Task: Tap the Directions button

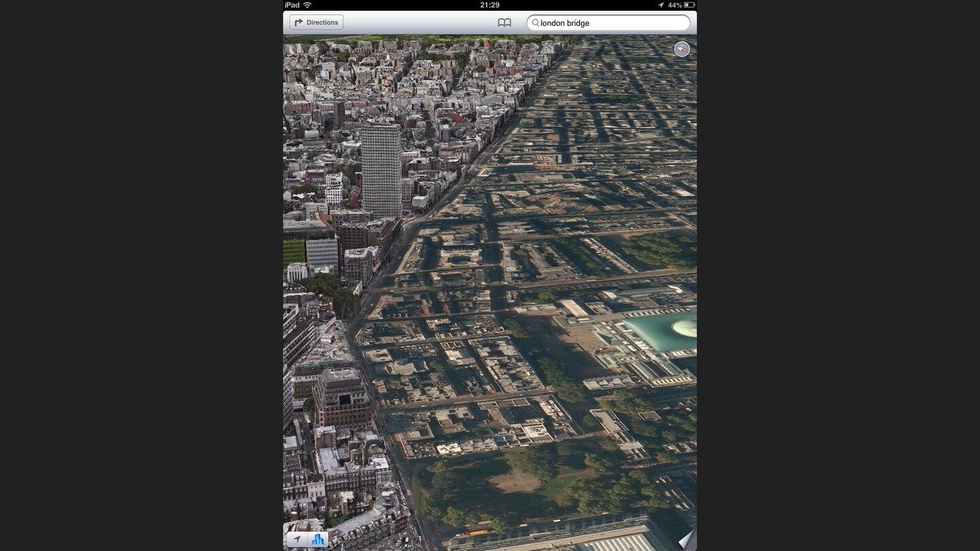Action: click(316, 22)
